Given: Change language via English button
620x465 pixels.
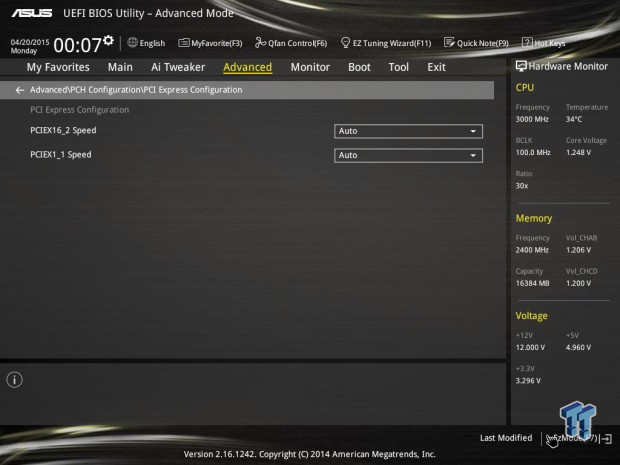Looking at the screenshot, I should 146,43.
